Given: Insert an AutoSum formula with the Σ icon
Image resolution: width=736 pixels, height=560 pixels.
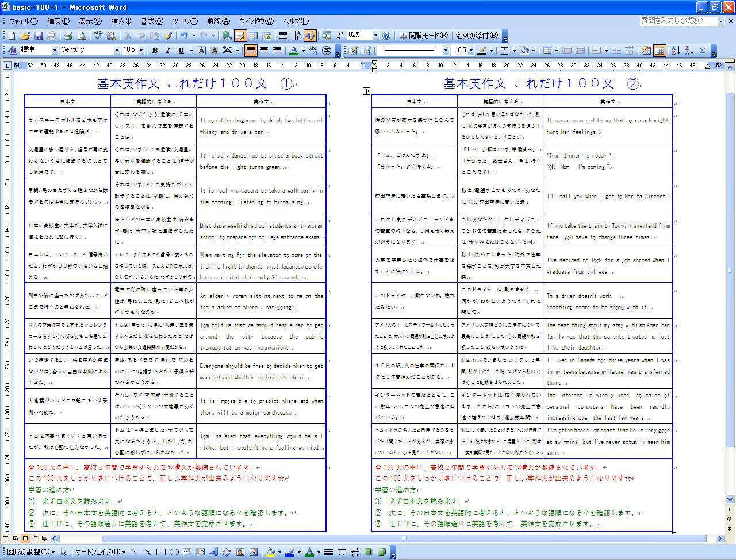Looking at the screenshot, I should [701, 50].
